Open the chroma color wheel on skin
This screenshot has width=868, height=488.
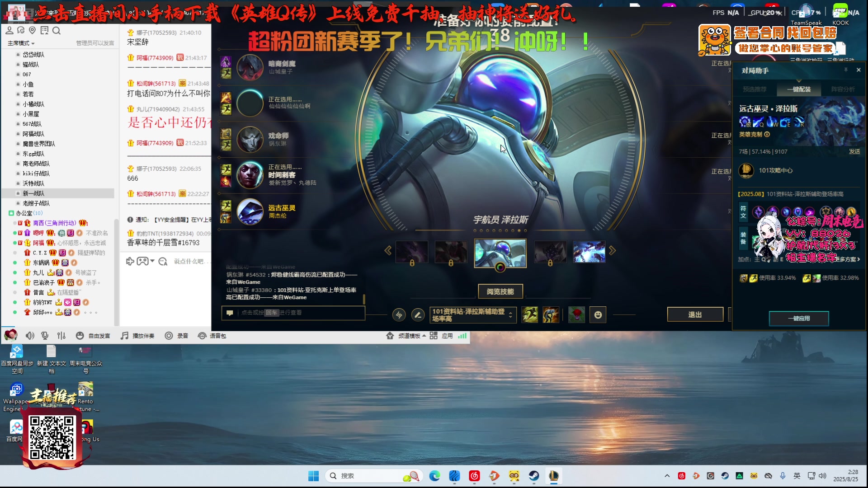[x=500, y=267]
